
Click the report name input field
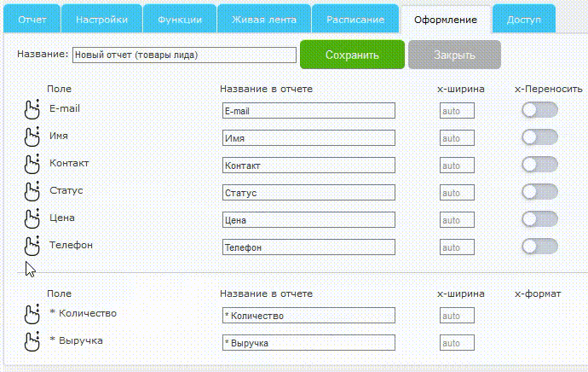coord(184,55)
